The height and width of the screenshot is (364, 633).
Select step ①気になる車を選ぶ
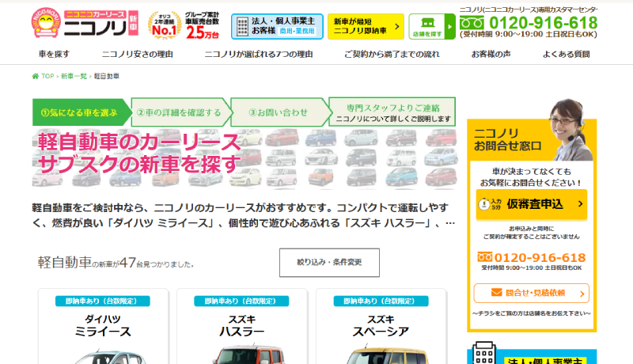coord(82,112)
